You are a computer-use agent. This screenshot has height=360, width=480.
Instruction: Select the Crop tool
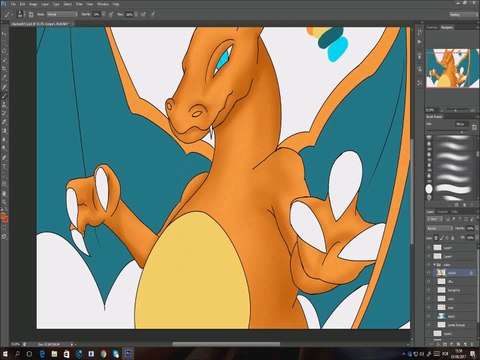point(4,69)
